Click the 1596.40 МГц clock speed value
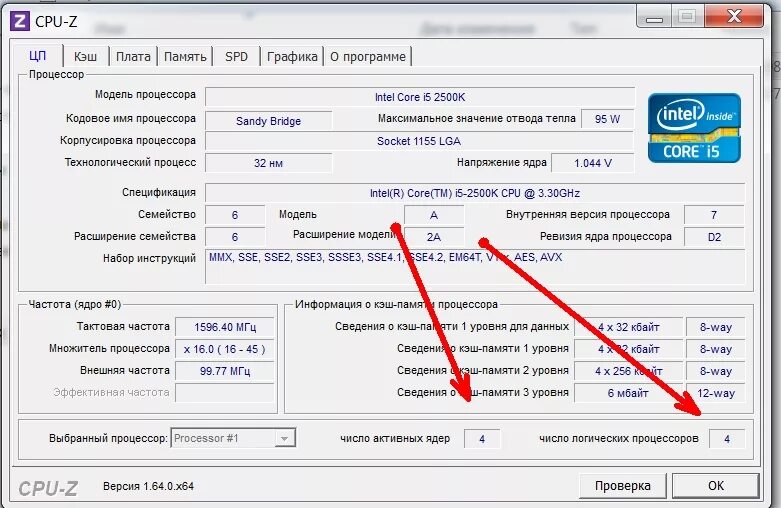 pyautogui.click(x=225, y=327)
